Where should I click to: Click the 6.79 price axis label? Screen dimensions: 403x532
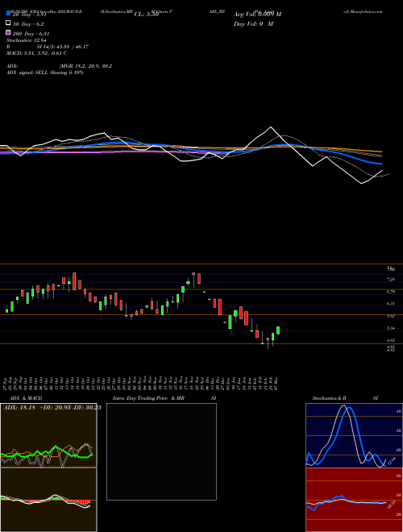tap(391, 292)
